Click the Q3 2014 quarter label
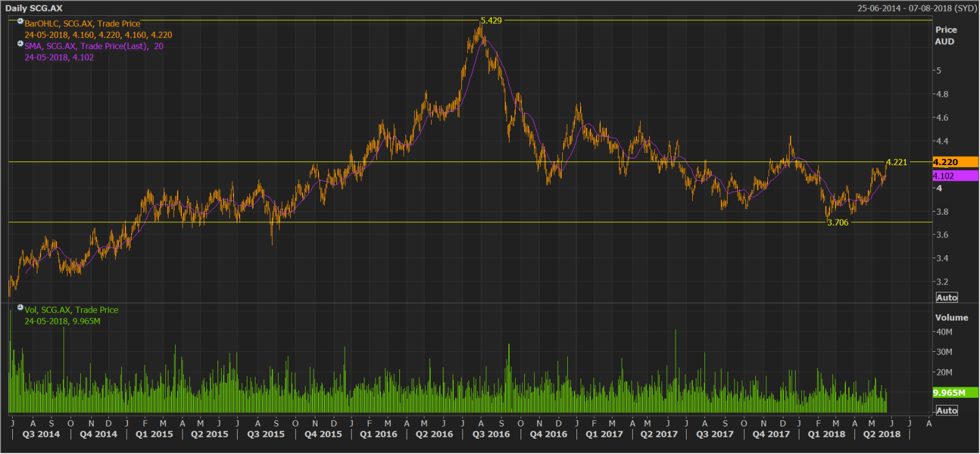Screen dimensions: 980x454 (41, 434)
